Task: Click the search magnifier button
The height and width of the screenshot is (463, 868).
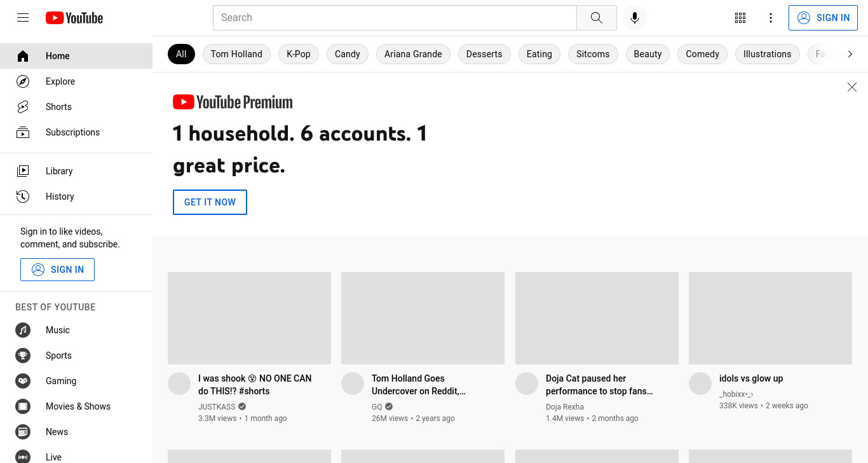Action: 596,18
